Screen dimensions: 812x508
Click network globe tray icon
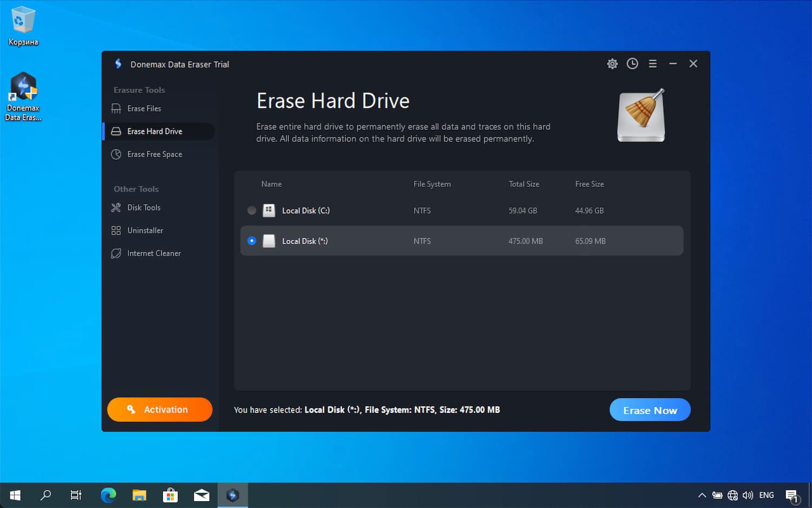pyautogui.click(x=732, y=495)
